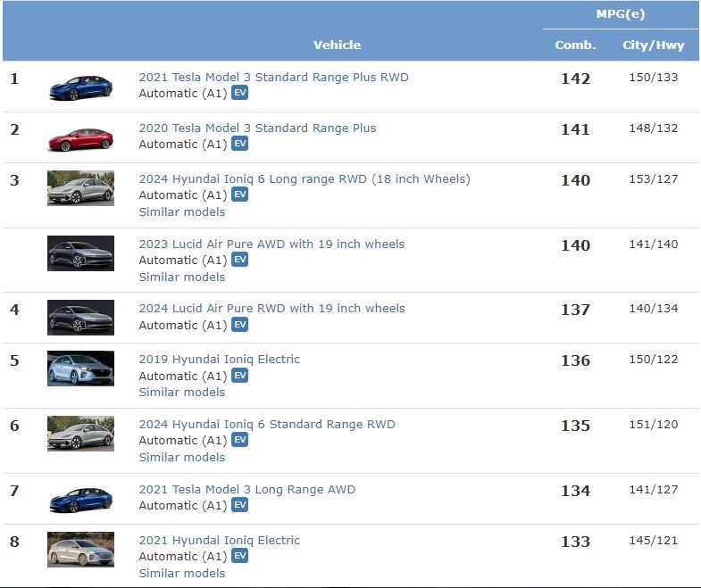701x588 pixels.
Task: Click the EV badge for Tesla Model 3 Long Range AWD
Action: click(239, 505)
